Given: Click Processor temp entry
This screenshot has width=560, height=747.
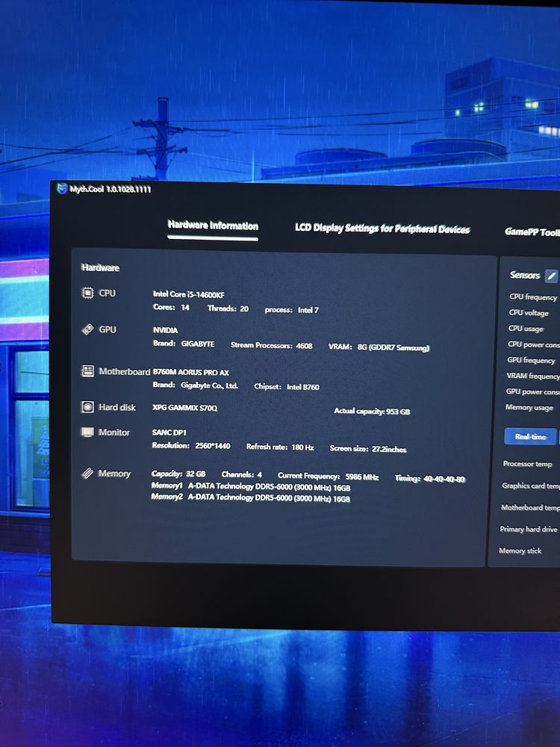Looking at the screenshot, I should click(528, 464).
